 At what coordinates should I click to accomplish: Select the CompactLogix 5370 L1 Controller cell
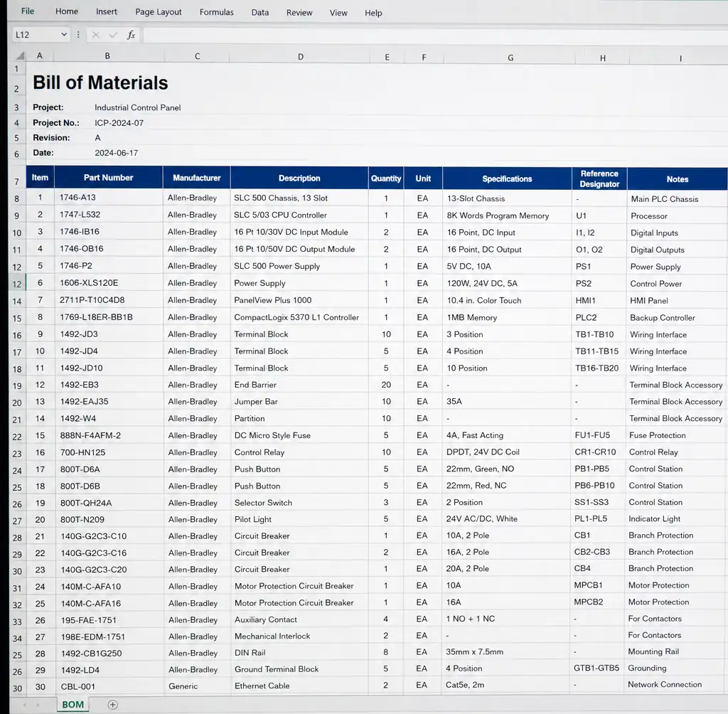(x=299, y=317)
